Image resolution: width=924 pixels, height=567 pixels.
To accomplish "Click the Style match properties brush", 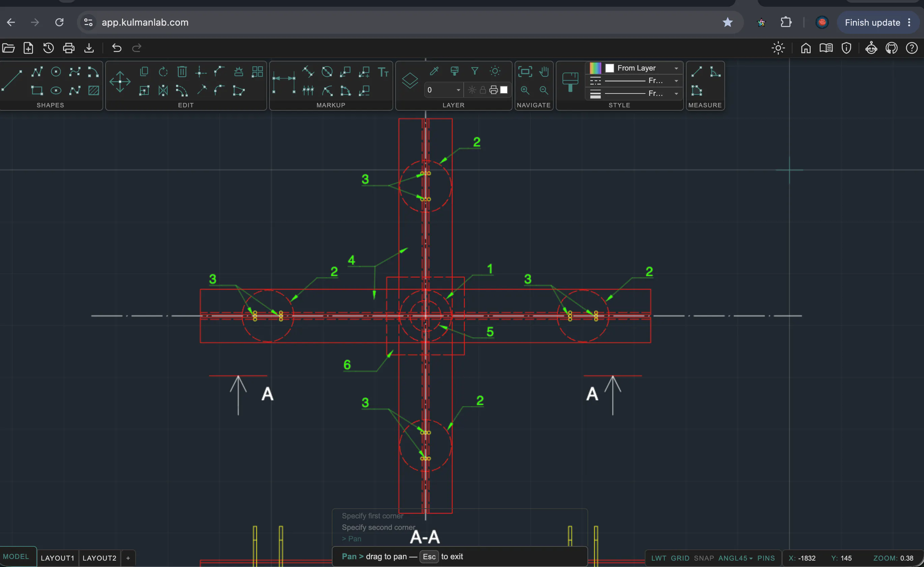I will pos(570,82).
